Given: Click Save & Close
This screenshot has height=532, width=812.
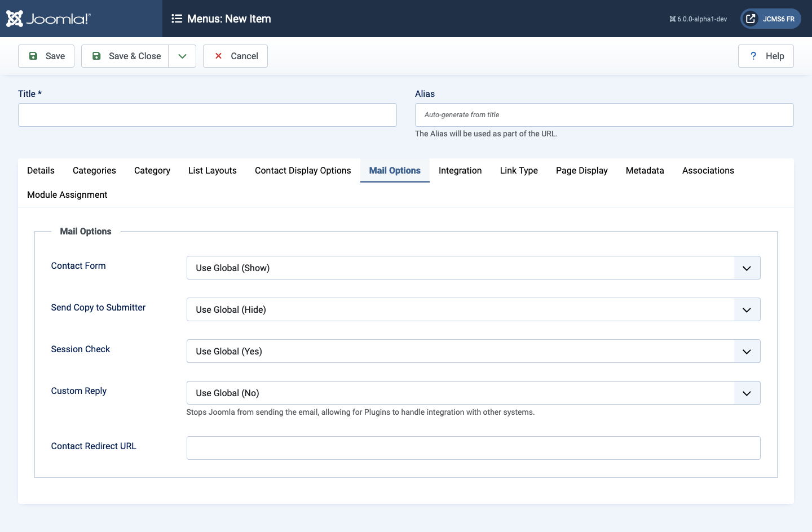Looking at the screenshot, I should coord(125,56).
